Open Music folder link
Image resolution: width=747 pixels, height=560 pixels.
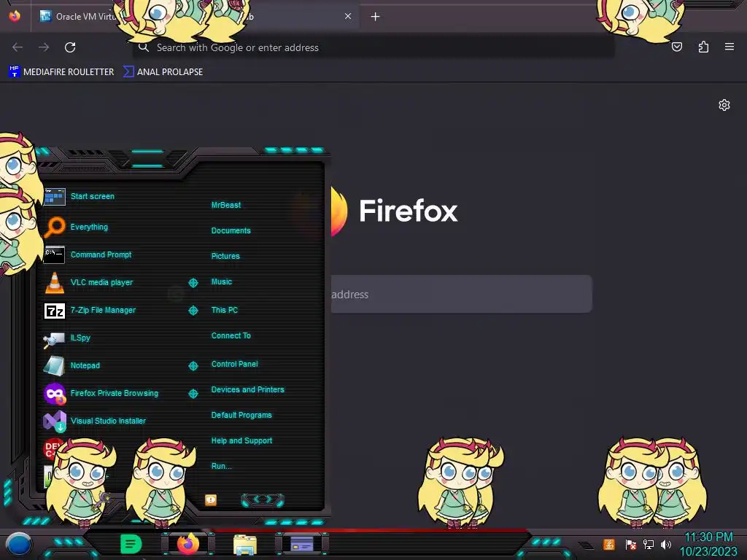coord(222,282)
